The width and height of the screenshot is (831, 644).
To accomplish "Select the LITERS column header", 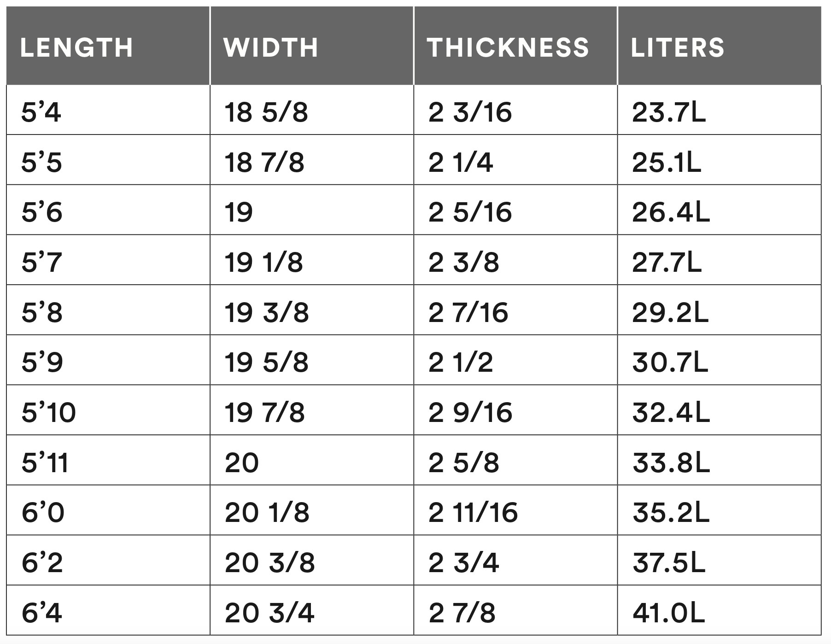I will [677, 47].
